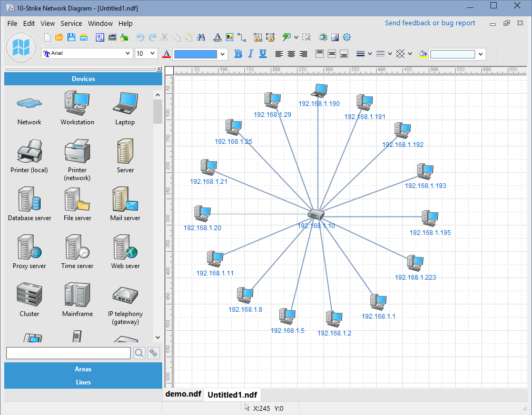The image size is (532, 415).
Task: Click the device search input field
Action: [68, 353]
